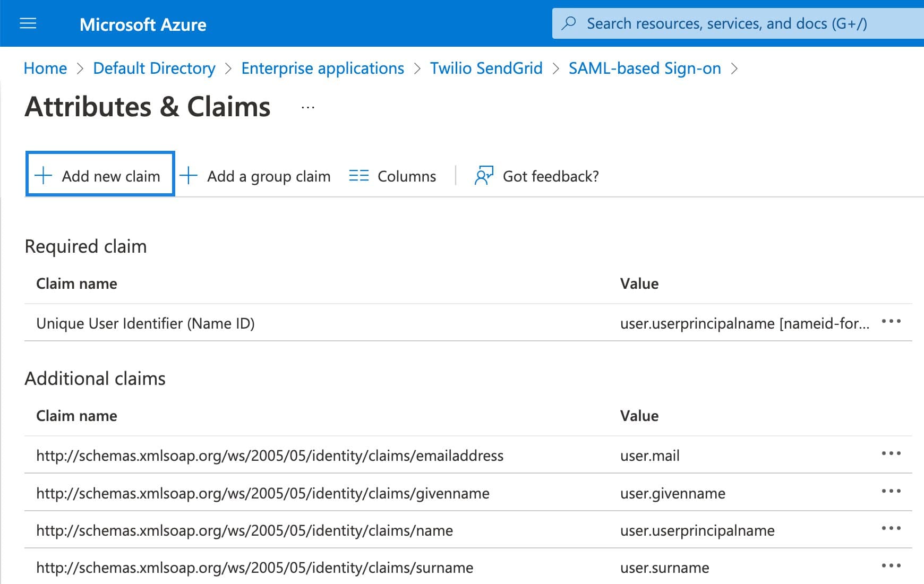
Task: Open the portal hamburger navigation menu
Action: click(x=28, y=23)
